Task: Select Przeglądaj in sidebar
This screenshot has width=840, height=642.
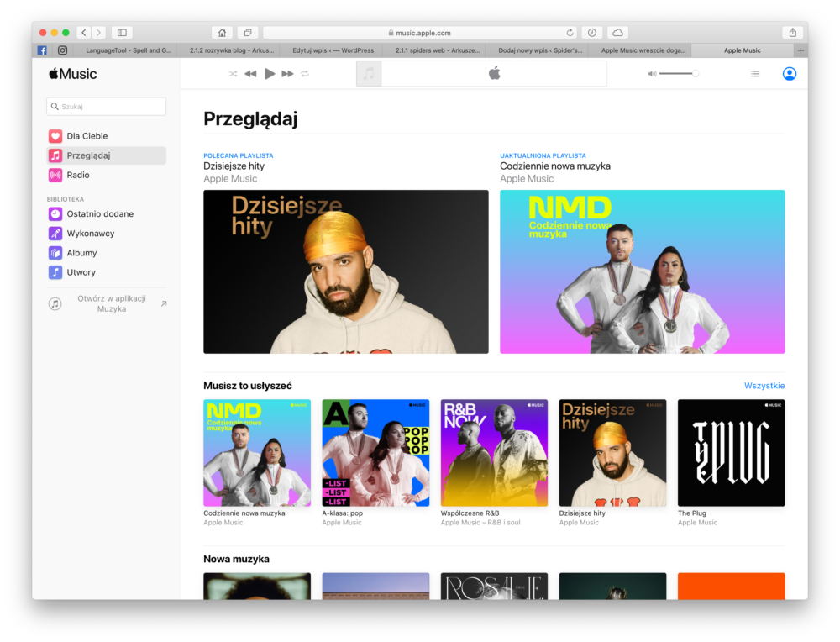Action: pyautogui.click(x=106, y=155)
